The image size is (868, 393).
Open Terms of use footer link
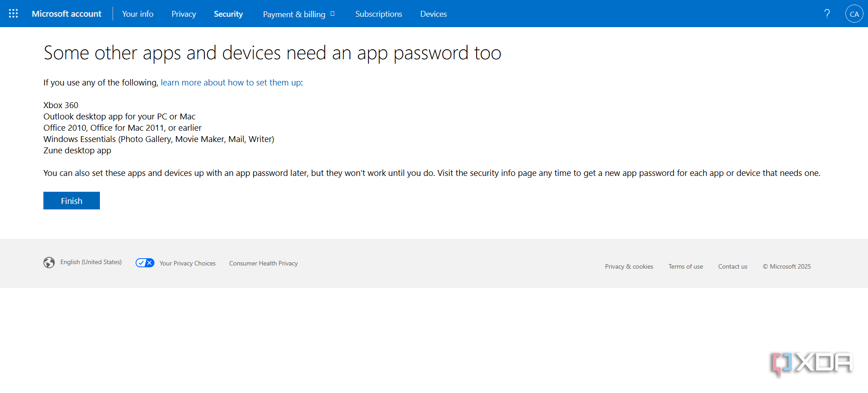(685, 266)
